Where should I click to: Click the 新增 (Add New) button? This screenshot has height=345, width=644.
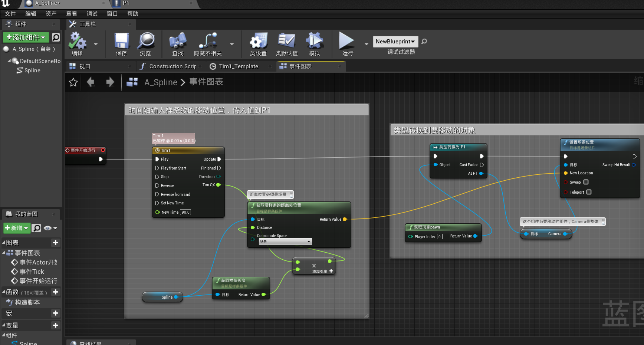click(x=16, y=228)
